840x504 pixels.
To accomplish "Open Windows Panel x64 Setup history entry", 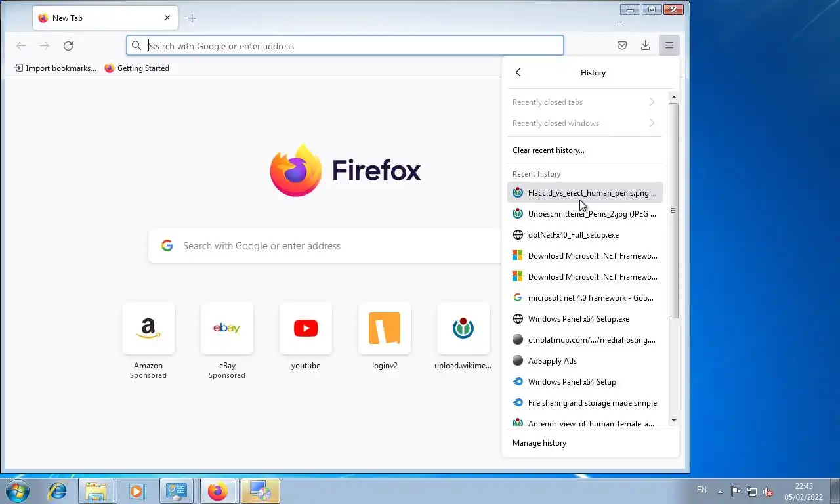I will click(x=585, y=382).
